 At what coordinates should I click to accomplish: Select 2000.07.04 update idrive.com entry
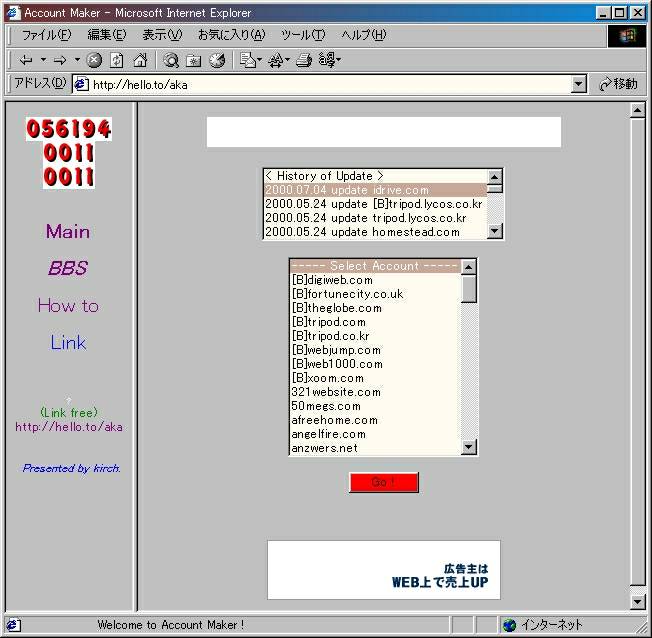click(375, 190)
